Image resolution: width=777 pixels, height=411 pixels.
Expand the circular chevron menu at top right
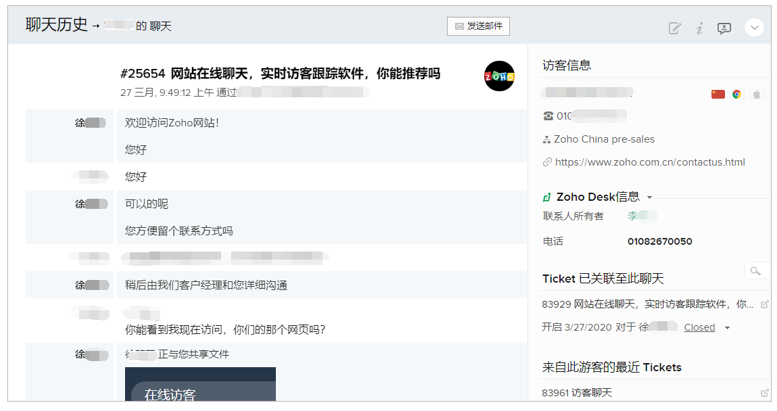tap(755, 28)
